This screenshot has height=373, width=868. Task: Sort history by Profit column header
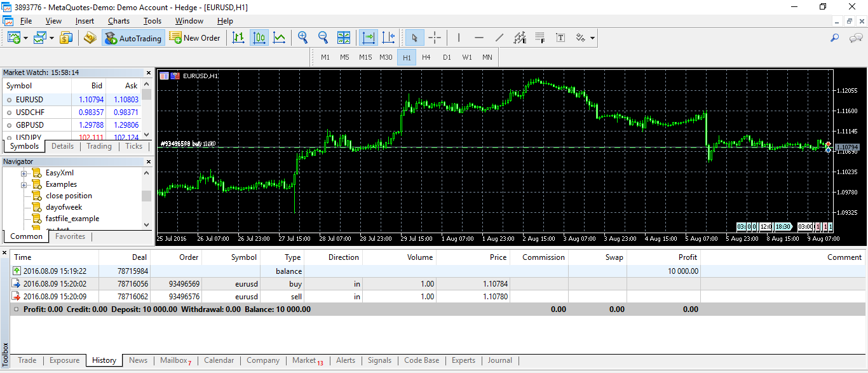[x=663, y=257]
